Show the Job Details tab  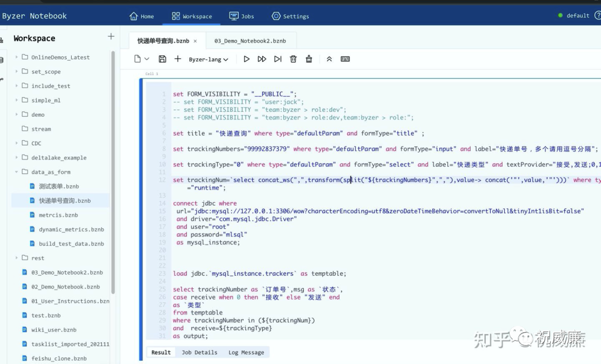[199, 352]
